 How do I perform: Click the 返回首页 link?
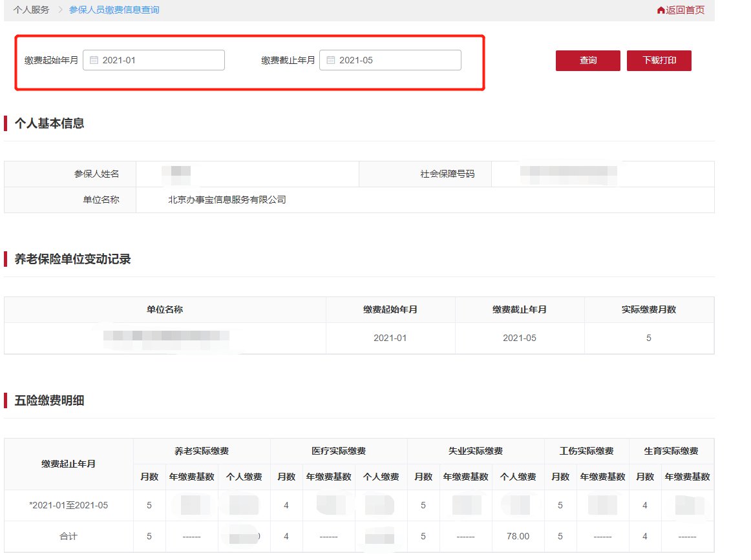(x=685, y=10)
